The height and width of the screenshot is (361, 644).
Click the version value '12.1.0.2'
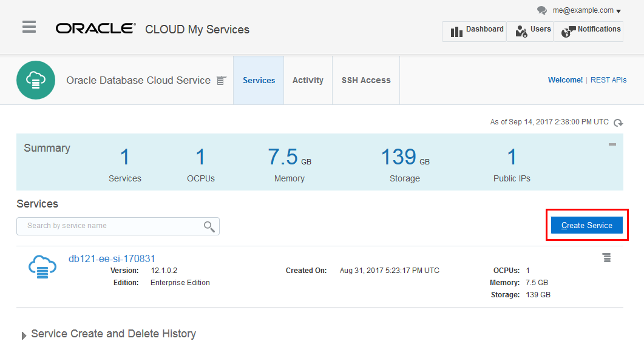coord(164,271)
